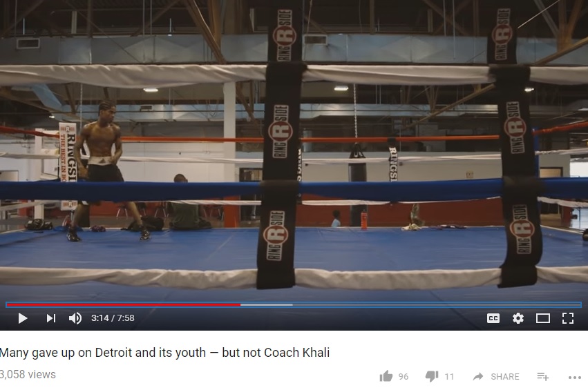Jump to the buffered gray section of timeline
This screenshot has height=390, width=588.
coord(266,304)
